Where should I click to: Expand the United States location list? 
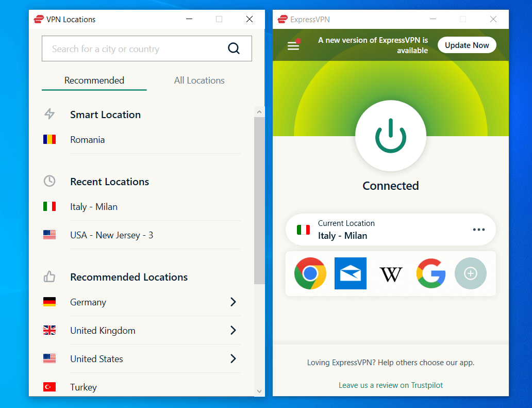pyautogui.click(x=233, y=358)
